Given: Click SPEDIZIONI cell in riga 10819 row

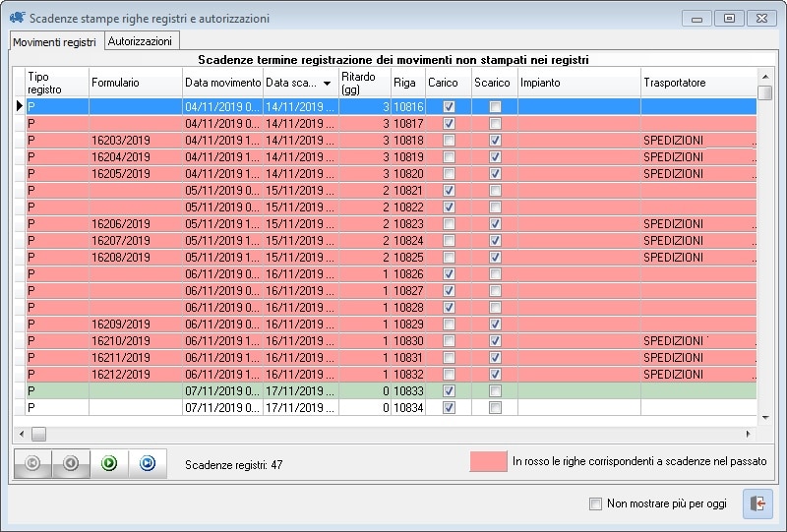Looking at the screenshot, I should 698,156.
